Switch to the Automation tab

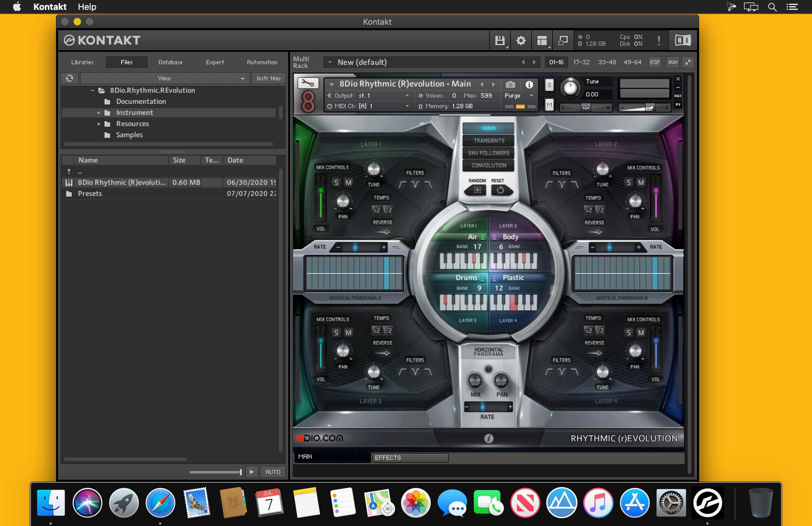(262, 62)
